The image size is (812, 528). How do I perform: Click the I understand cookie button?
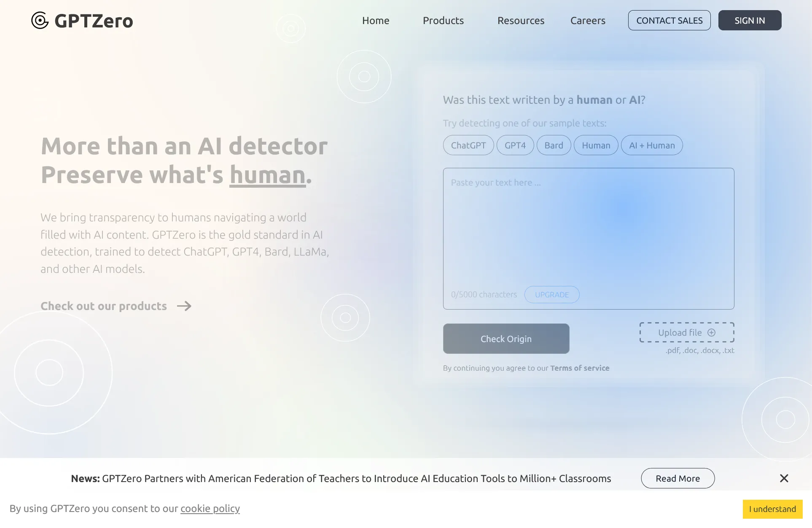click(772, 509)
